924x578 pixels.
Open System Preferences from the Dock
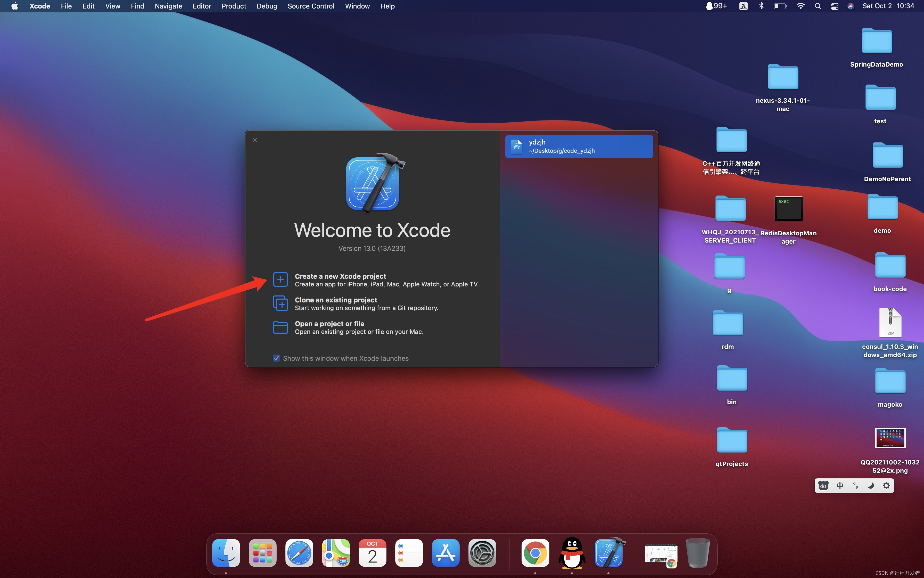483,553
